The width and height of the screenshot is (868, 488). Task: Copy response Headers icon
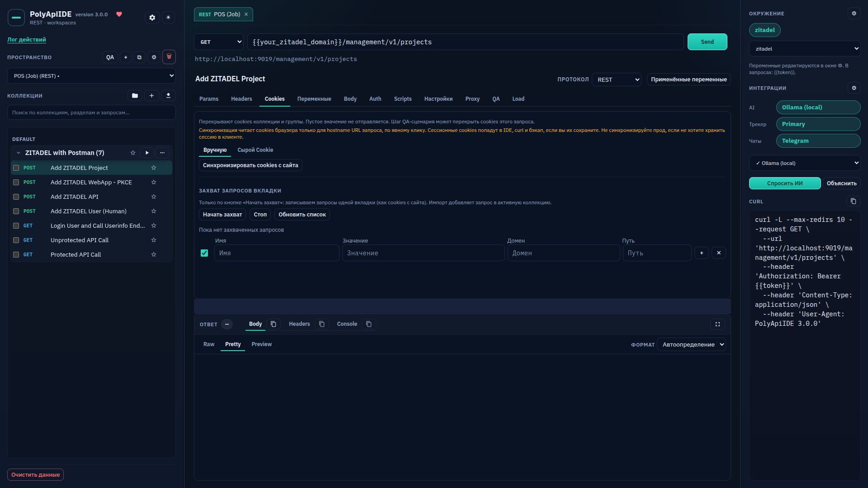point(322,324)
